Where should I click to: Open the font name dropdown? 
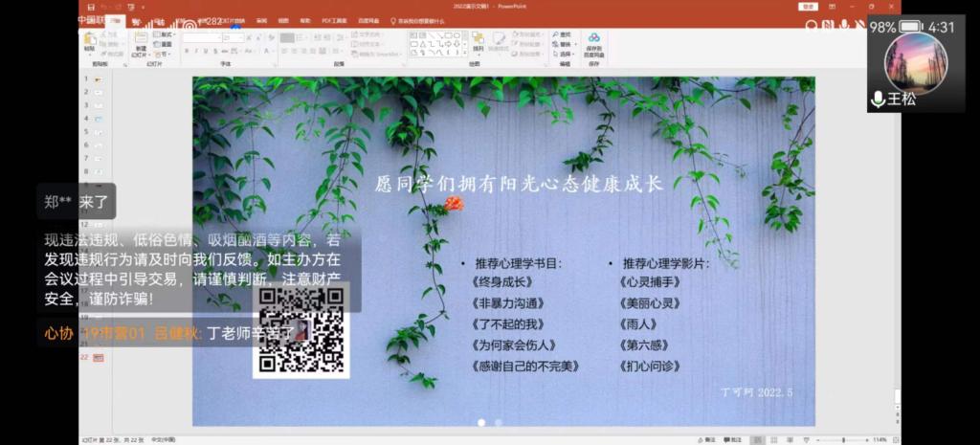coord(220,37)
